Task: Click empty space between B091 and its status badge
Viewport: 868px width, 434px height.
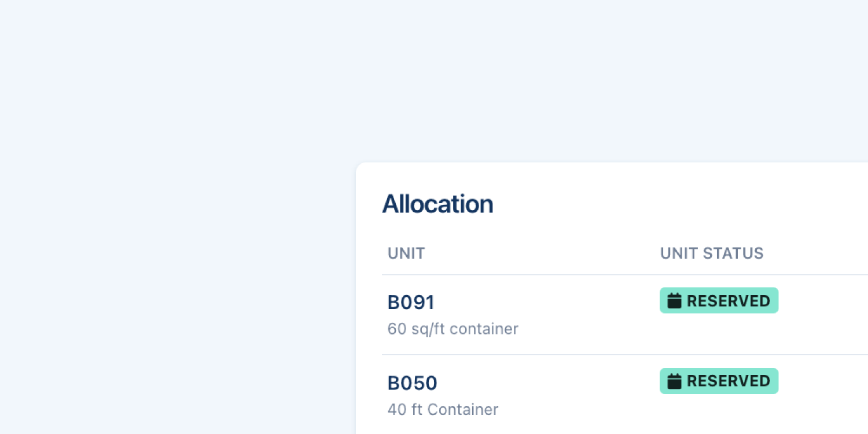Action: [x=550, y=302]
